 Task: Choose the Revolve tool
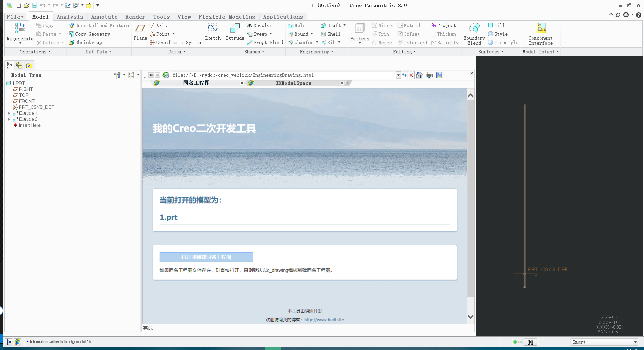click(x=260, y=25)
